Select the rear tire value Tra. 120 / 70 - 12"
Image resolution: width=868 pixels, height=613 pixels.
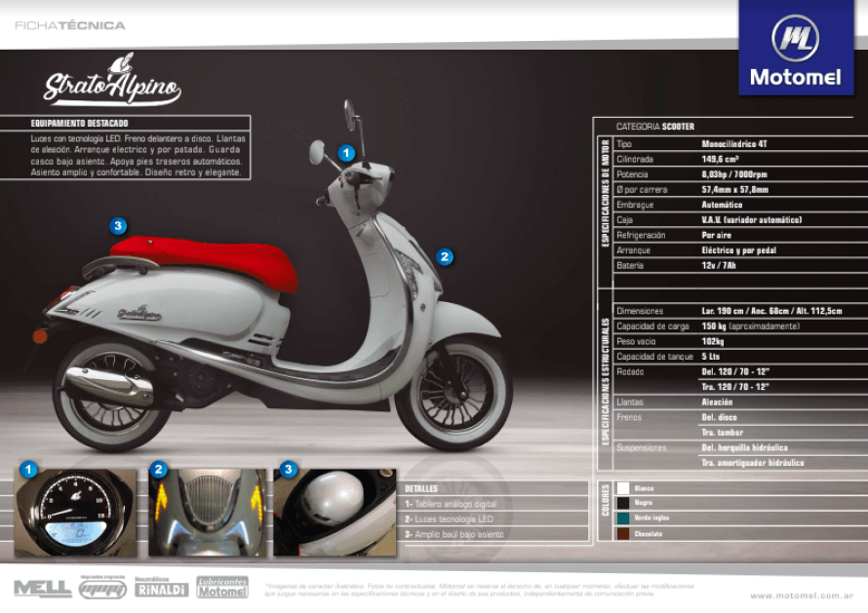(x=735, y=387)
